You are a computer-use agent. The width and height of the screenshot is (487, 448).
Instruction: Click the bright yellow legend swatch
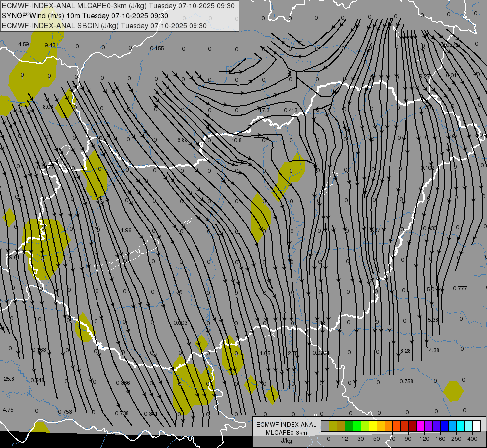click(373, 426)
